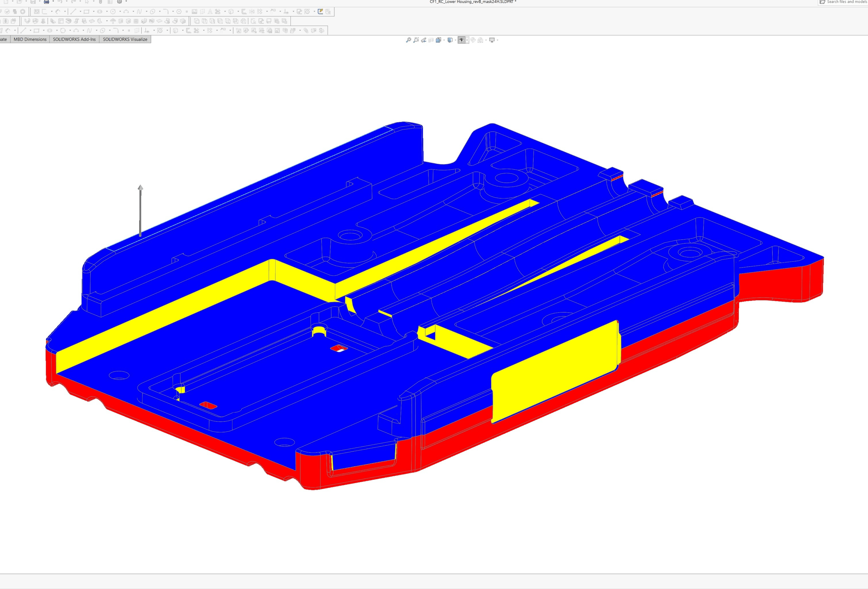Click the Print icon
The width and height of the screenshot is (868, 589).
[x=46, y=2]
